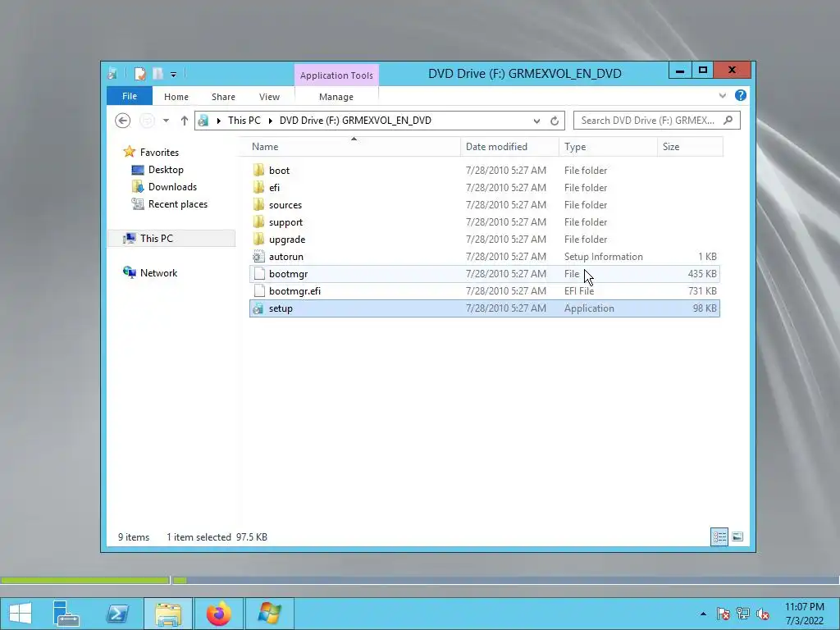Select Recent places in navigation pane
The height and width of the screenshot is (630, 840).
pos(177,204)
